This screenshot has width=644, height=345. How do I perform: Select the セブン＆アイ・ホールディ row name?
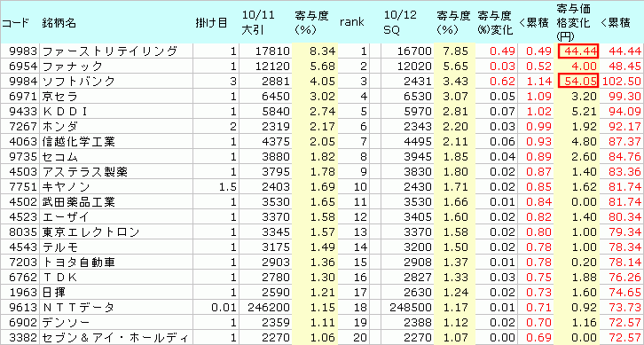pyautogui.click(x=116, y=337)
